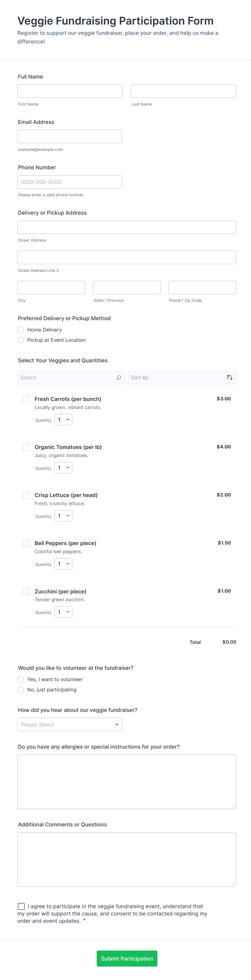Select the Home Delivery option
Viewport: 251px width, 980px height.
(x=21, y=329)
